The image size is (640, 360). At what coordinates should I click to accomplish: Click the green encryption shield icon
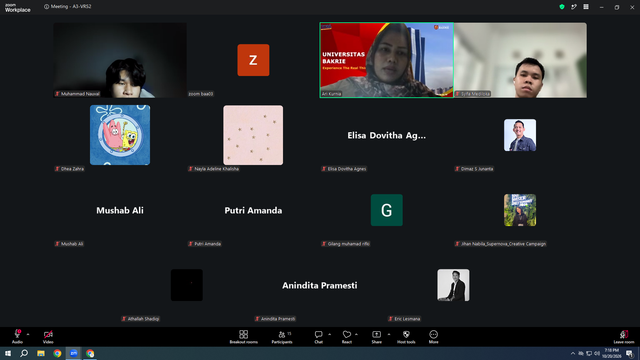(x=562, y=7)
